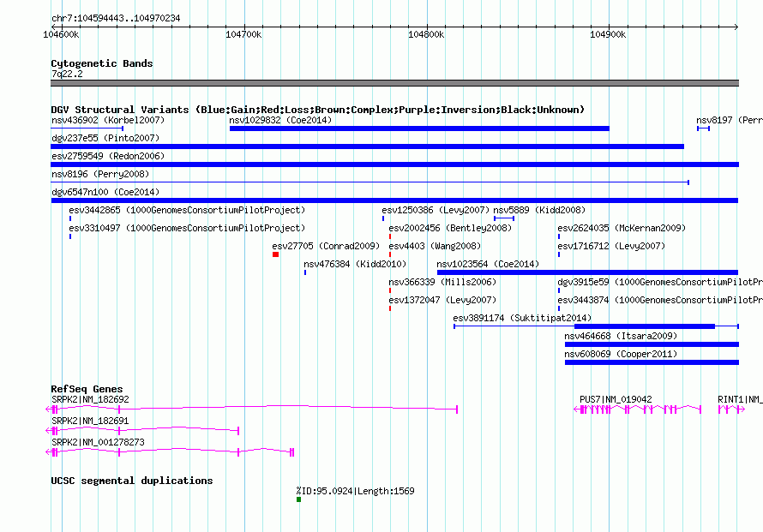This screenshot has height=532, width=763.
Task: Click the nsv608069 (Cooper2011) variant bar
Action: coord(652,362)
